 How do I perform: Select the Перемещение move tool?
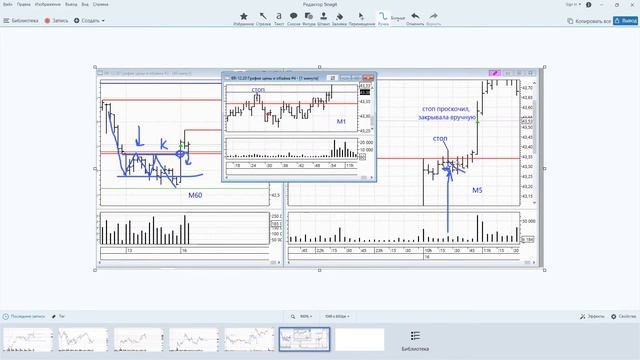point(362,18)
